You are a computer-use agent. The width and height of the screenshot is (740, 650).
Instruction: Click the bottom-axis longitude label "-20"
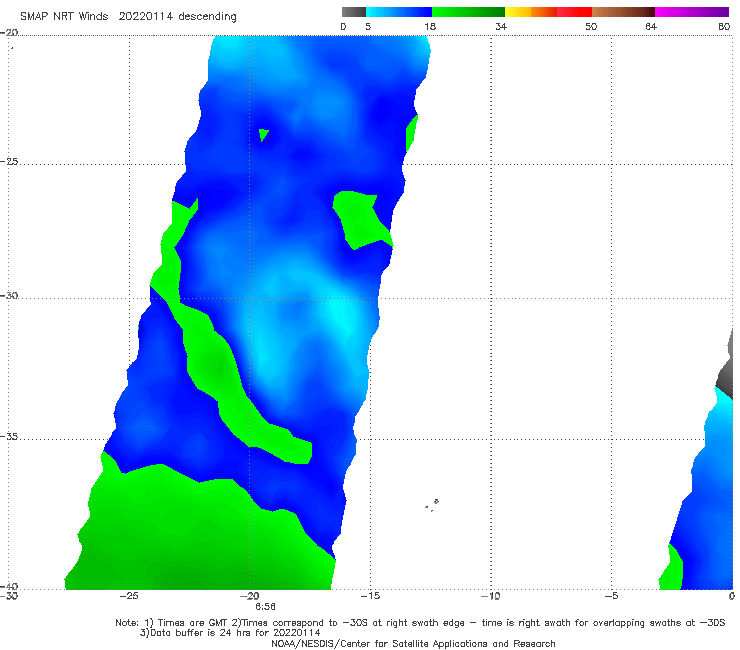[x=250, y=596]
